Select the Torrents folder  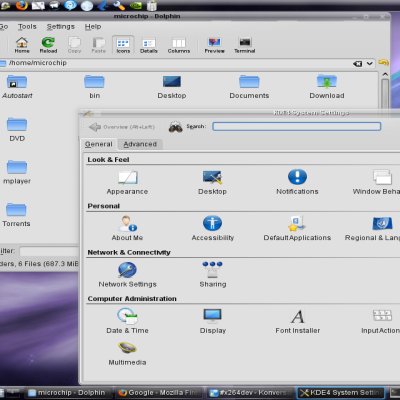pos(16,215)
